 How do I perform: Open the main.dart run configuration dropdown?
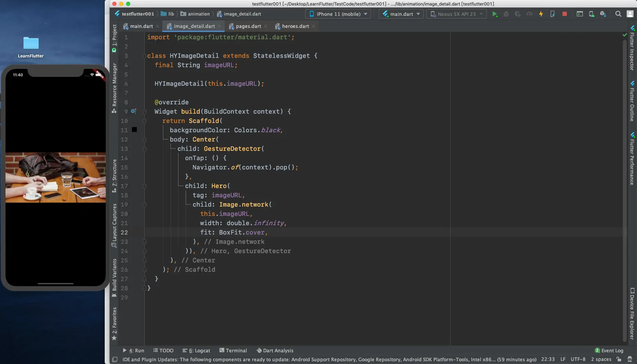pyautogui.click(x=401, y=14)
